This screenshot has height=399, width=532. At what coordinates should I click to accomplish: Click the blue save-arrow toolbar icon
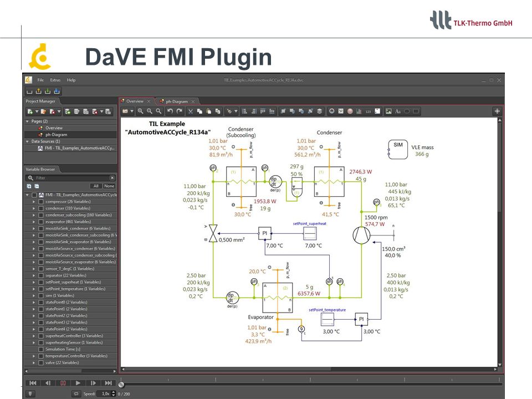[57, 91]
